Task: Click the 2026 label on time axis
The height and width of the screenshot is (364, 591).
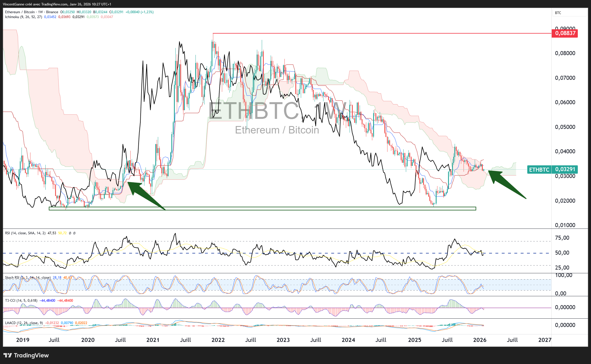Action: [x=479, y=340]
